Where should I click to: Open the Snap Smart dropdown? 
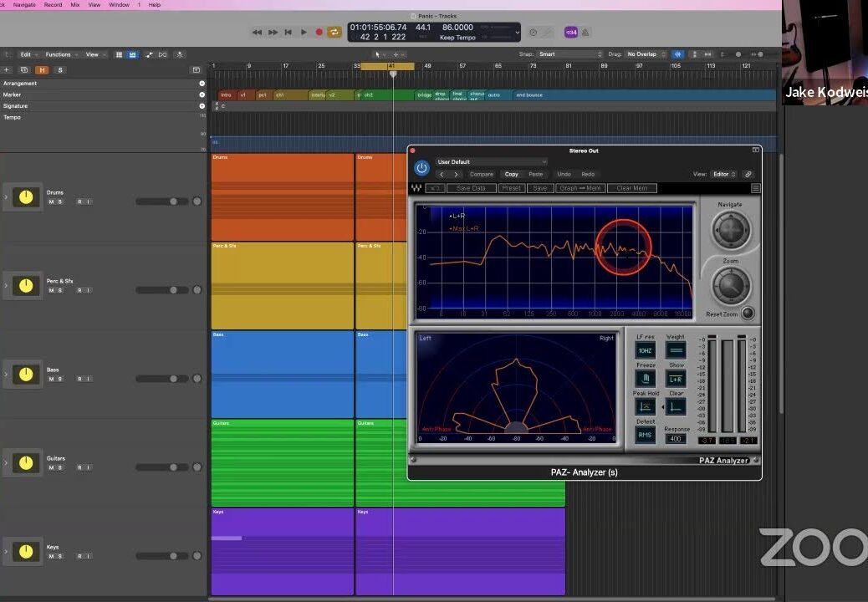(x=569, y=54)
